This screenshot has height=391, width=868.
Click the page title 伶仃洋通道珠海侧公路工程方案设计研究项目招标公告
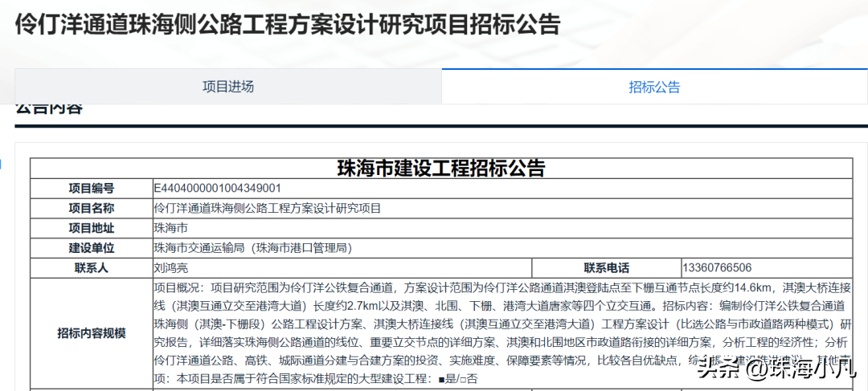click(x=288, y=25)
